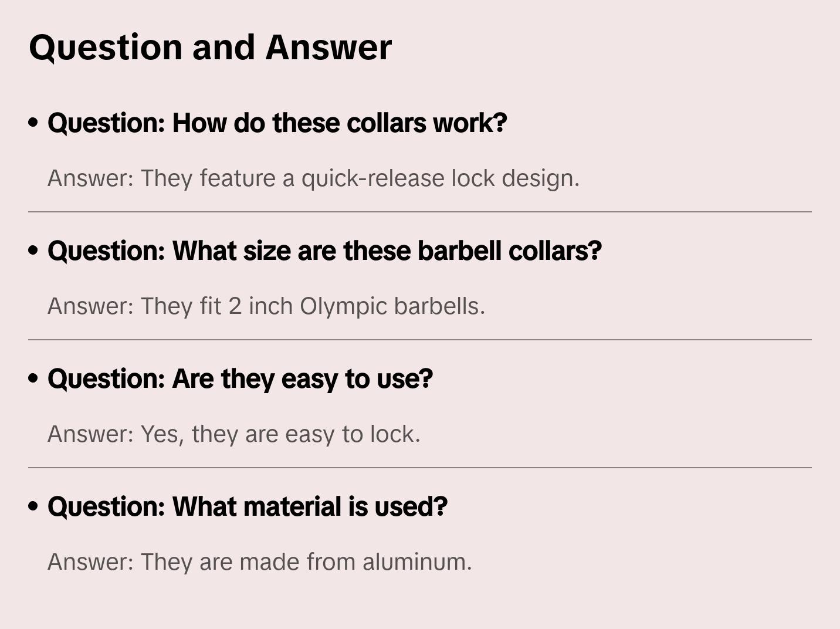Image resolution: width=840 pixels, height=629 pixels.
Task: Open the 'What size are these barbell collars?' question
Action: tap(324, 251)
